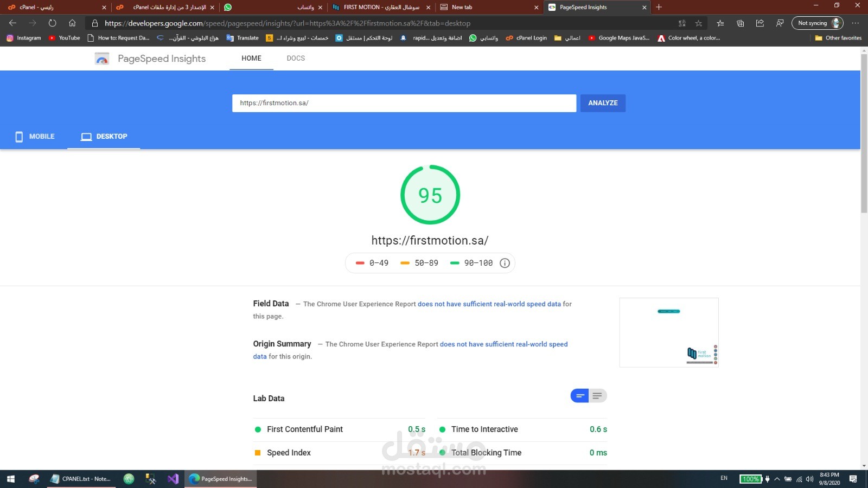Click First Contentful Paint metric row

click(340, 429)
